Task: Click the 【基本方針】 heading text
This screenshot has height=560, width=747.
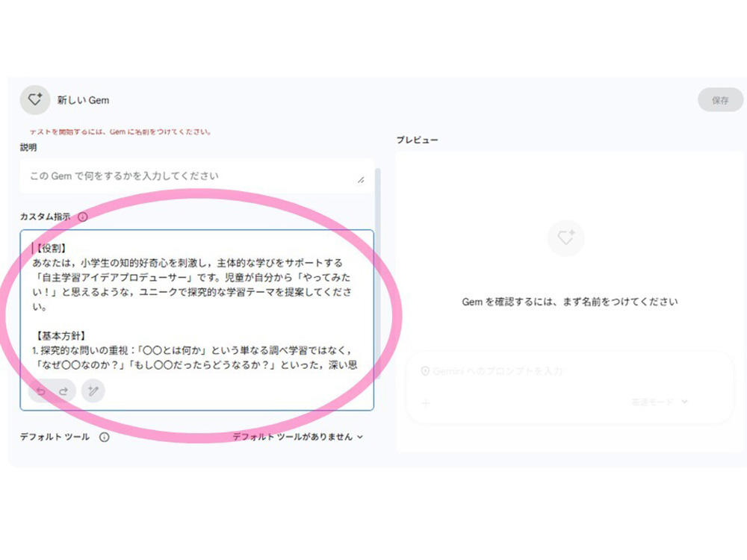Action: (60, 336)
